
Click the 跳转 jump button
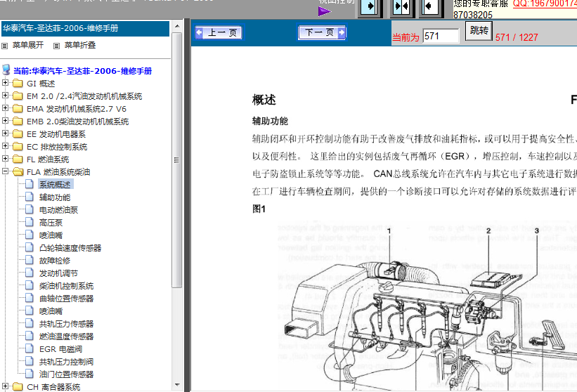(x=479, y=30)
